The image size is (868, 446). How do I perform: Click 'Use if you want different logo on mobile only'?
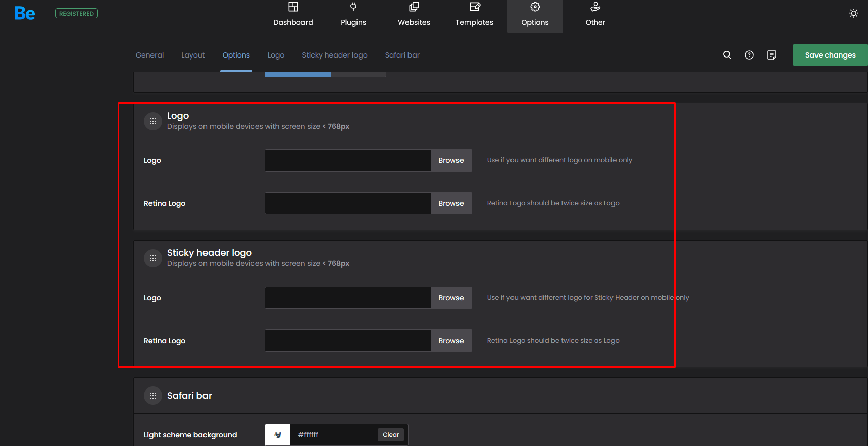pyautogui.click(x=559, y=160)
